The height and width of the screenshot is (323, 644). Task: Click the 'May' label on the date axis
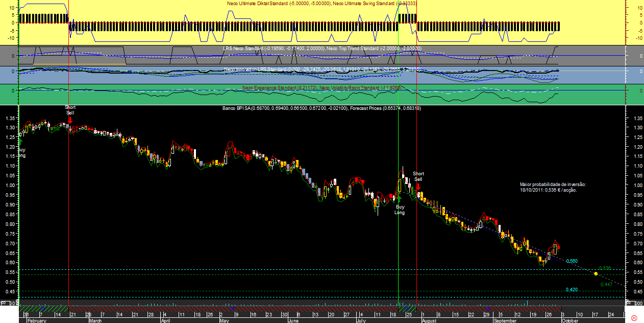pyautogui.click(x=225, y=320)
